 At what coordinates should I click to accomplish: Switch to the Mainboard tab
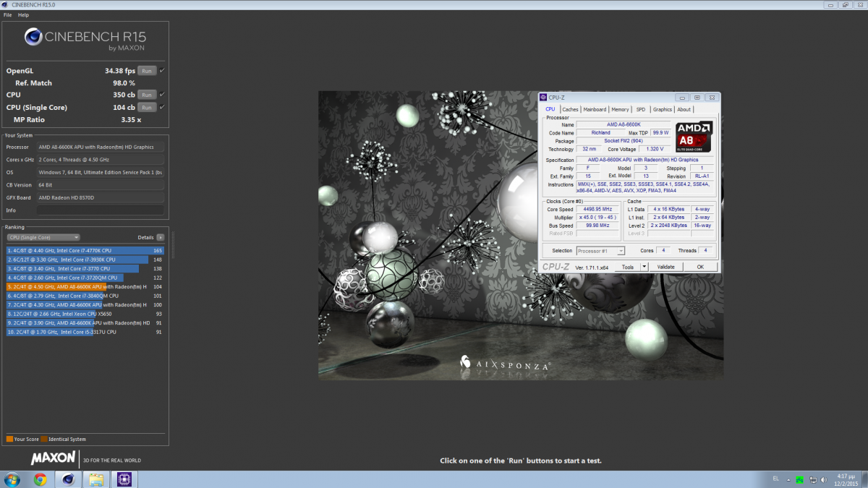tap(595, 110)
